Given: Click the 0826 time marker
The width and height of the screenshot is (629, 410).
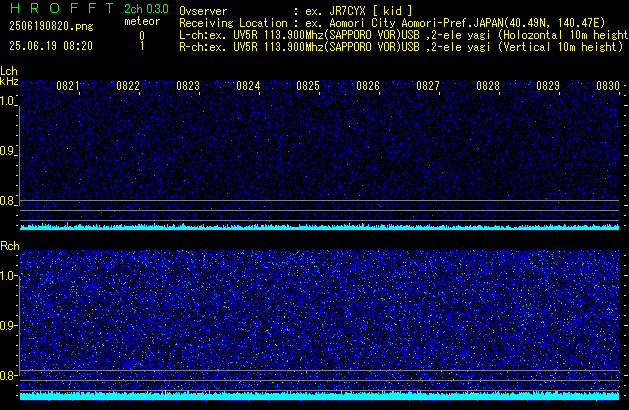Looking at the screenshot, I should point(368,86).
